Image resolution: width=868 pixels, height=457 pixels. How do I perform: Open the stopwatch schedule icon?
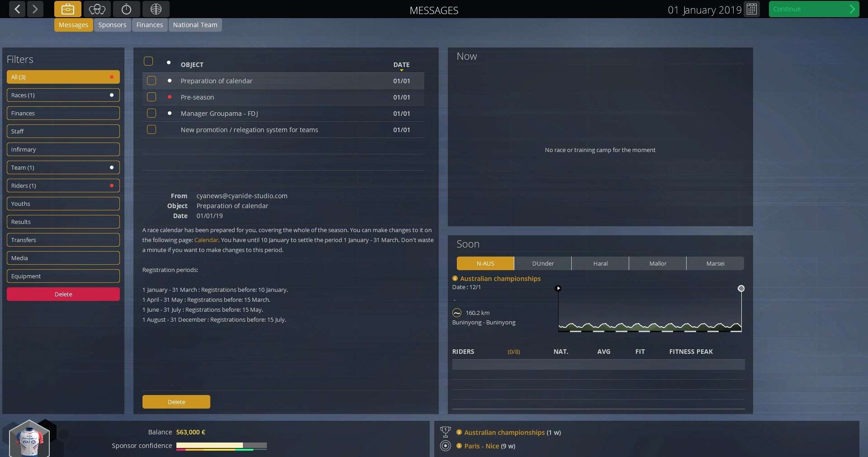[x=126, y=9]
